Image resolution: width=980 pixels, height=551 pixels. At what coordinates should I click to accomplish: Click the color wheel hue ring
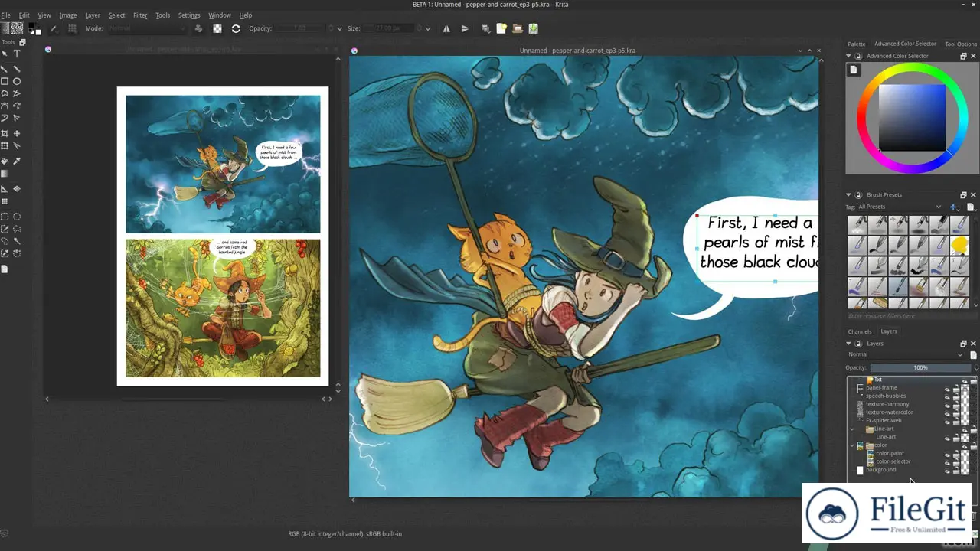pos(912,68)
